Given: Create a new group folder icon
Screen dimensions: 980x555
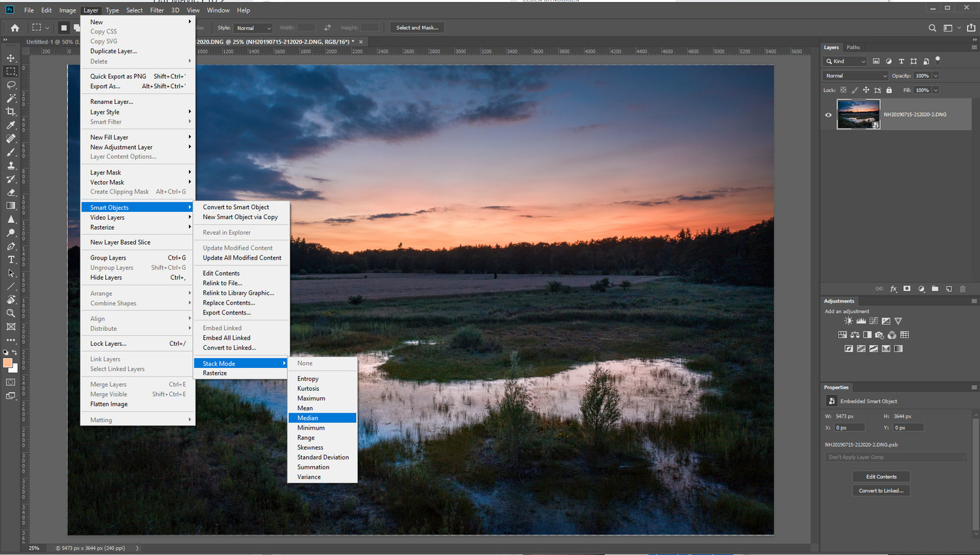Looking at the screenshot, I should tap(935, 289).
